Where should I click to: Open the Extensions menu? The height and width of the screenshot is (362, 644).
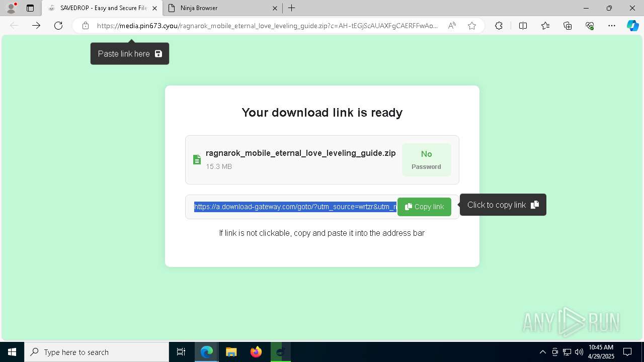[499, 26]
